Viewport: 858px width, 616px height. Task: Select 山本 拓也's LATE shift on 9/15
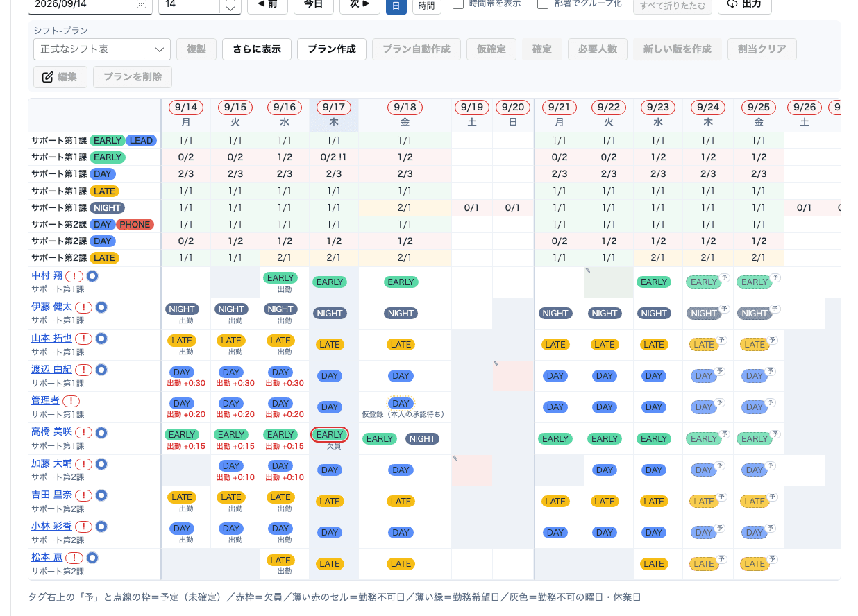[x=231, y=341]
